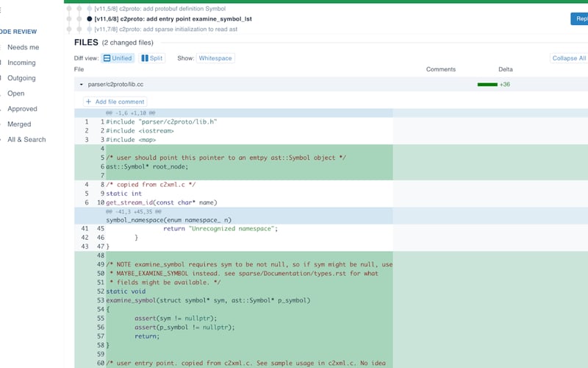Open the Merged reviews list
This screenshot has height=368, width=588.
coord(19,124)
